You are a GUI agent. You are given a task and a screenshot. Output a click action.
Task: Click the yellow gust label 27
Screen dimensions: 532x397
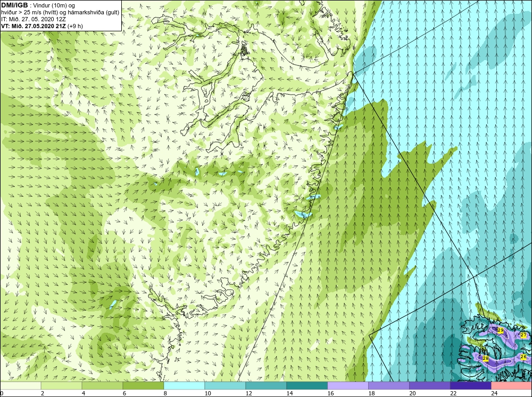pos(523,335)
